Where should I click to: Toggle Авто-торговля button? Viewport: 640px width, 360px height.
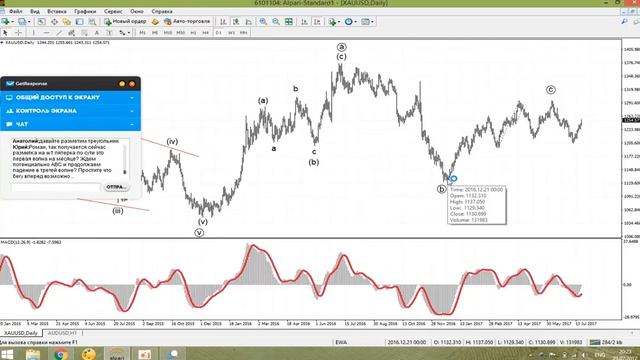(187, 22)
